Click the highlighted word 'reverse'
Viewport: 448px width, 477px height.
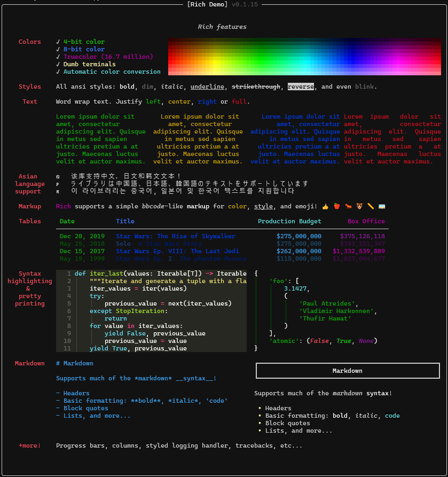point(301,87)
